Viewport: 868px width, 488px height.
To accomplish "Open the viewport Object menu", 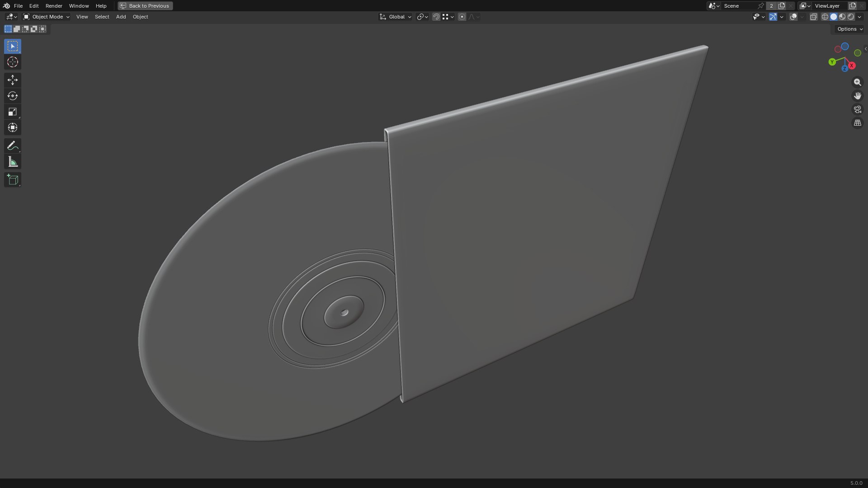I will 140,17.
